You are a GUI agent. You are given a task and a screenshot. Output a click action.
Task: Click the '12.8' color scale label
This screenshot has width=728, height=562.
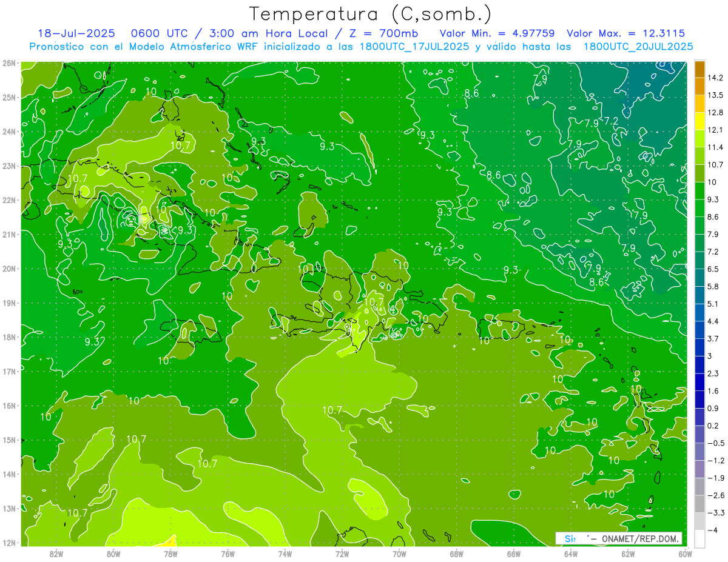[x=715, y=113]
